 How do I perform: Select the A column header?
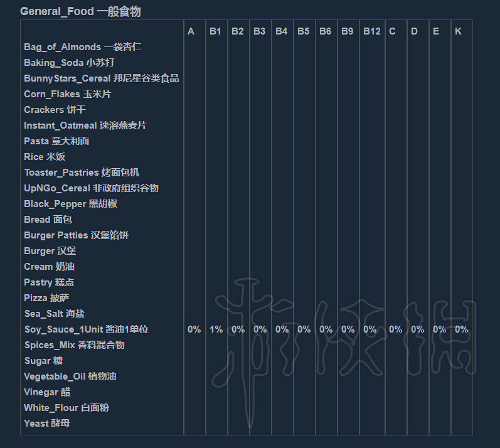point(191,31)
